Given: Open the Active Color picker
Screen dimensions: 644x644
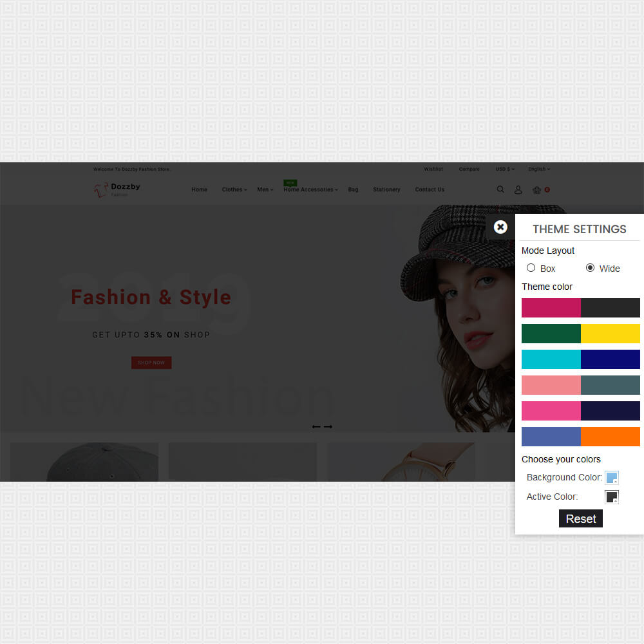Looking at the screenshot, I should coord(611,497).
